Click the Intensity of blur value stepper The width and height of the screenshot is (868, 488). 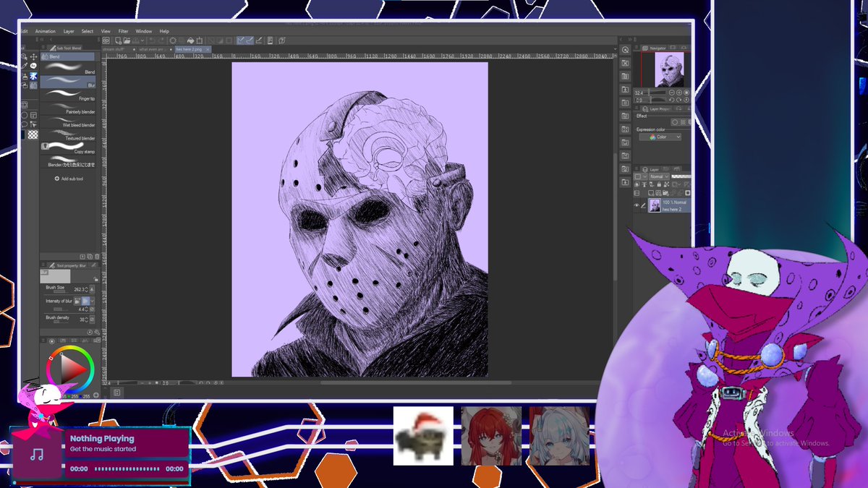(x=86, y=309)
